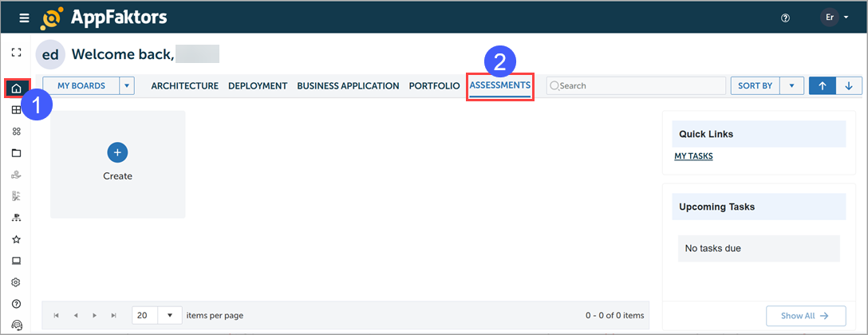
Task: Go to Home via sidebar house icon
Action: 16,88
